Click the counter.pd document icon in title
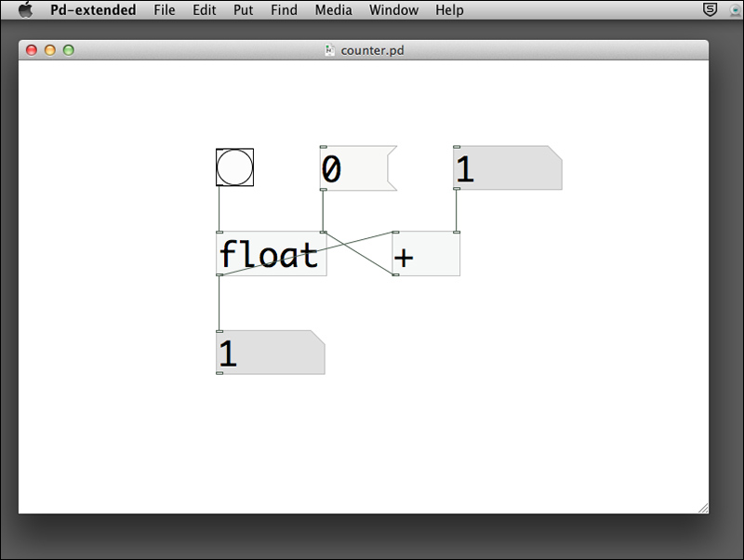 click(329, 50)
